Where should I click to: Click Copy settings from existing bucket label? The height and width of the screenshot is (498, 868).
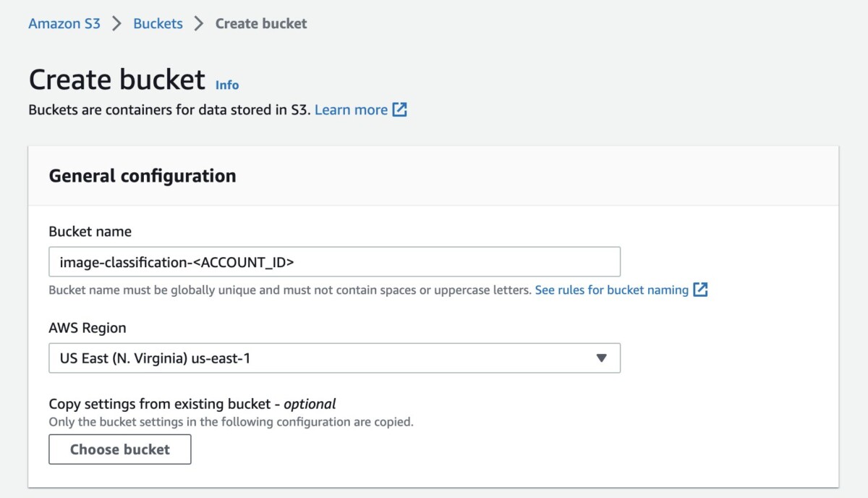[192, 404]
